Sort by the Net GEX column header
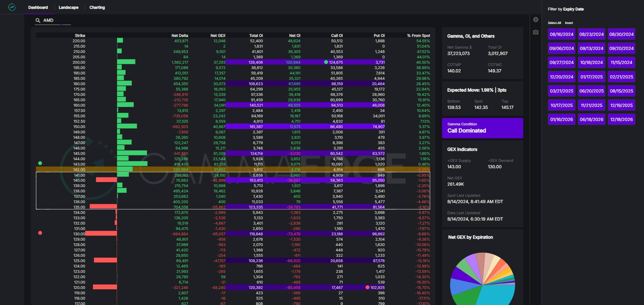Viewport: 644px width, 305px height. (x=218, y=36)
